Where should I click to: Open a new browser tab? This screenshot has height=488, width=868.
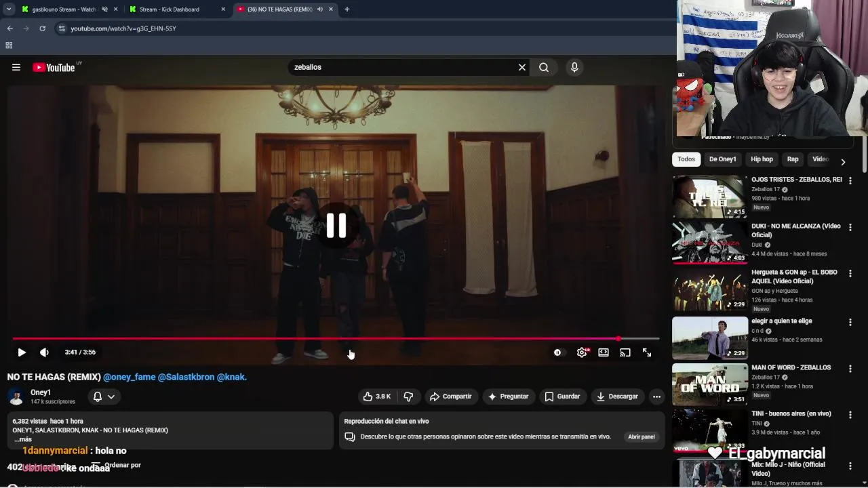tap(347, 9)
